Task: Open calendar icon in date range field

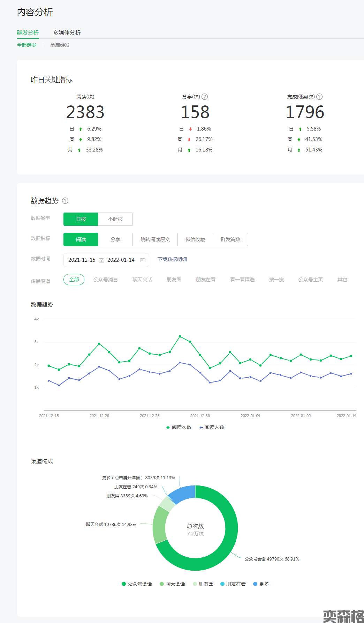Action: pyautogui.click(x=143, y=260)
